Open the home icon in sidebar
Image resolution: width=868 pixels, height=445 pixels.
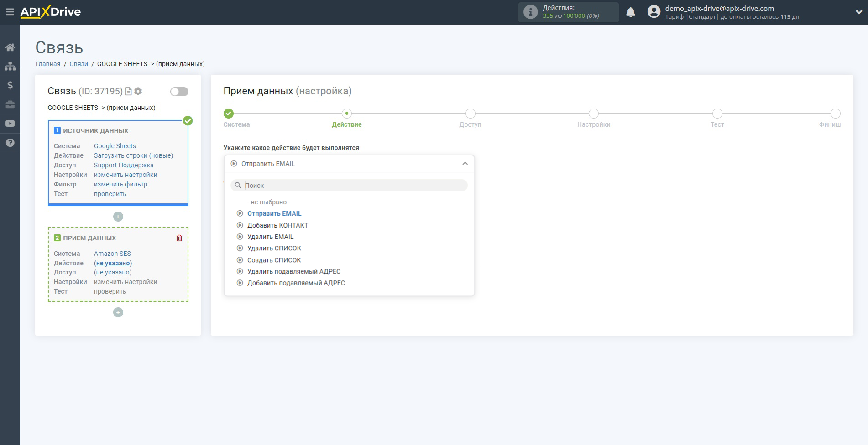(x=10, y=47)
